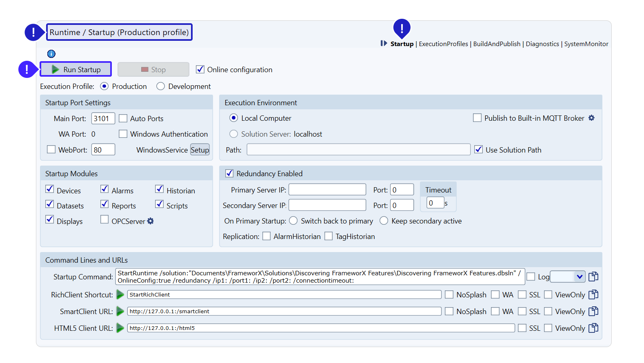644x363 pixels.
Task: Check the Startup Command Log checkbox
Action: [531, 277]
